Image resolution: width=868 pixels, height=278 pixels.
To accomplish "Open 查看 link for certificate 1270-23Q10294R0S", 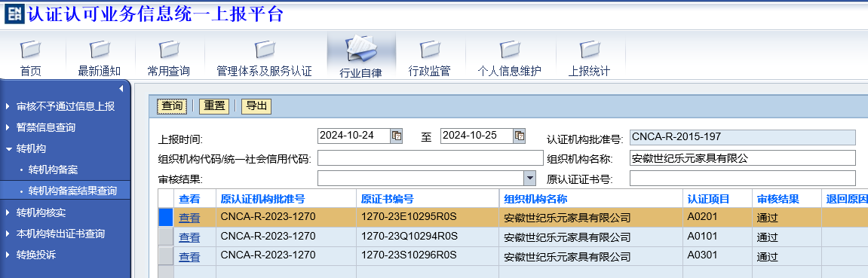I will tap(189, 237).
